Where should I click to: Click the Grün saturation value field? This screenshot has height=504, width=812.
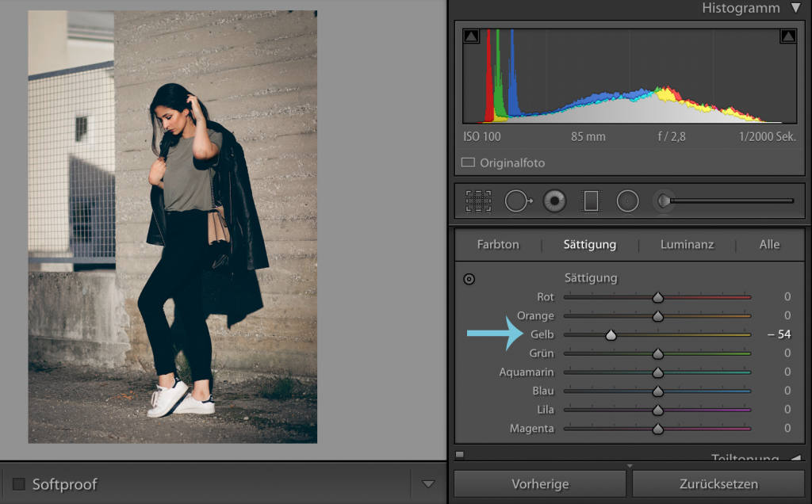pos(787,353)
